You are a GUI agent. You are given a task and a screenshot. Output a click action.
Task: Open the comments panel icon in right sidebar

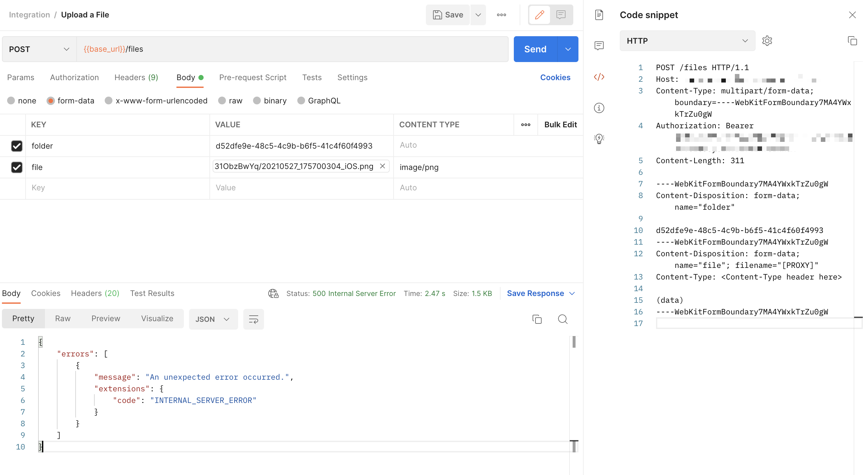[x=599, y=46]
